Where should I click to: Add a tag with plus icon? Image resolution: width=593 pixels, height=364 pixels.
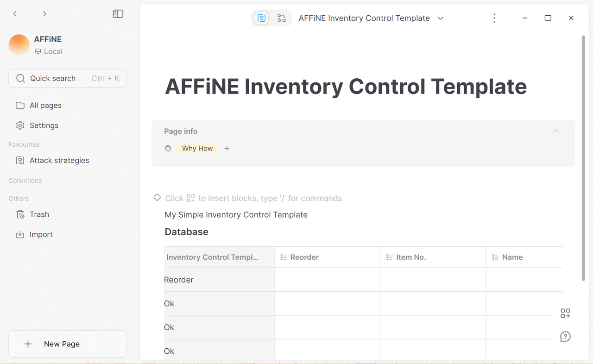pos(227,149)
